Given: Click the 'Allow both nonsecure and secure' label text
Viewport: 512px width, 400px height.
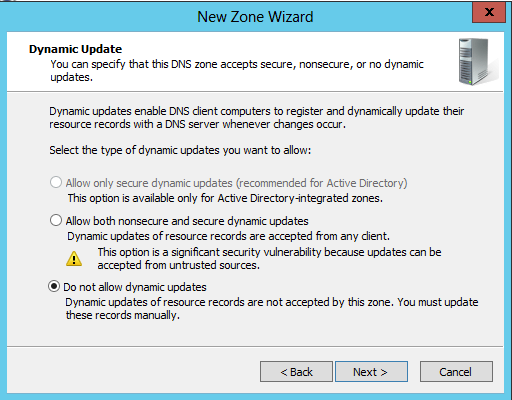Looking at the screenshot, I should pos(187,221).
